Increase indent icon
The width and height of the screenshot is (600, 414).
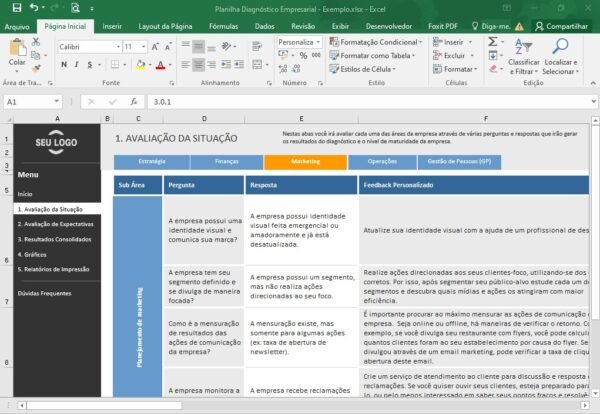tap(239, 64)
